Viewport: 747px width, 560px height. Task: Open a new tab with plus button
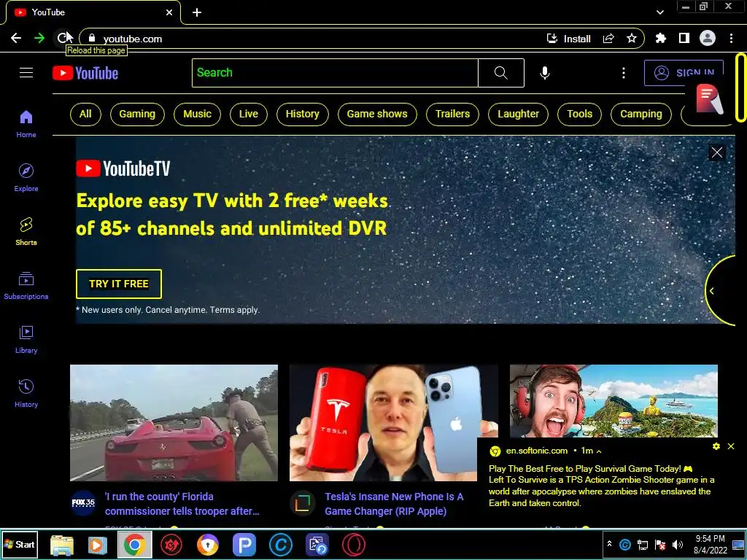pos(197,12)
